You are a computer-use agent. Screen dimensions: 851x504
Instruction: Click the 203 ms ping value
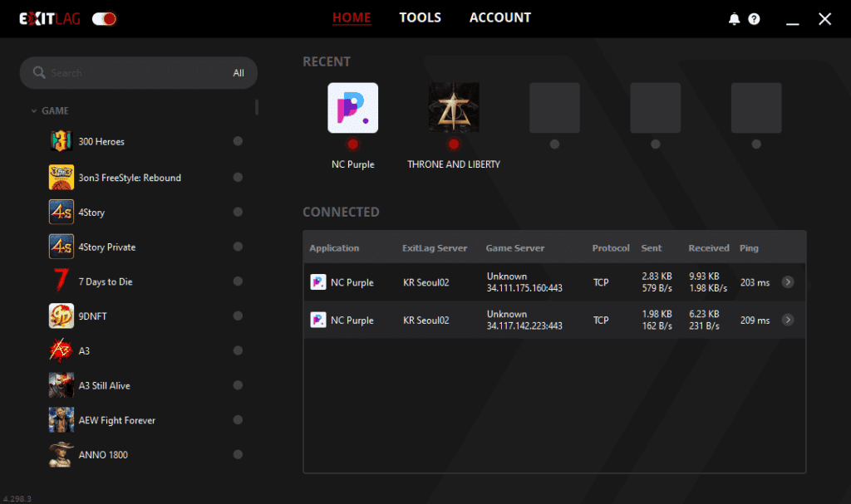(x=755, y=282)
